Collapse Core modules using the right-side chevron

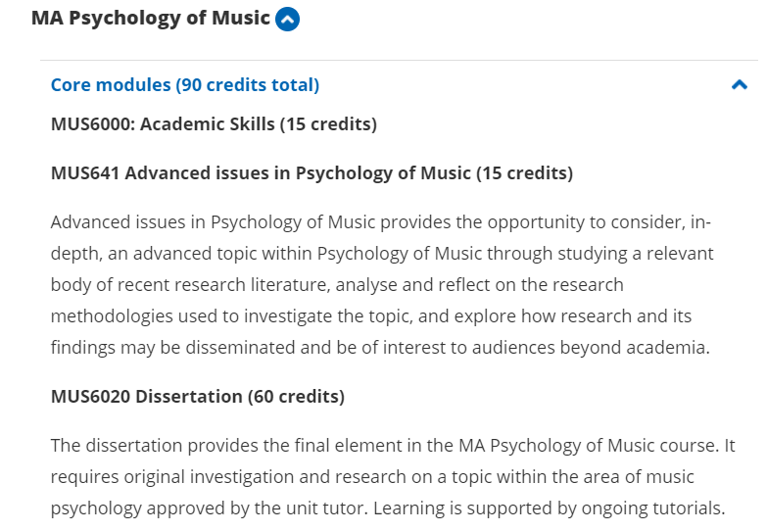tap(740, 85)
